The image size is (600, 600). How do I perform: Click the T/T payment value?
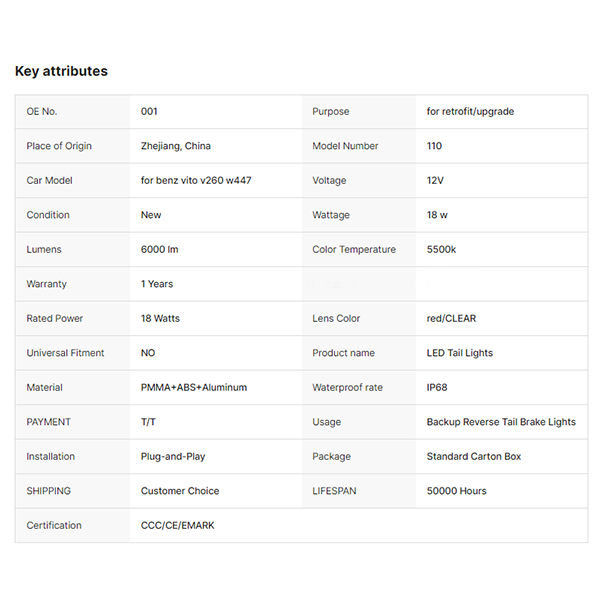[x=149, y=422]
